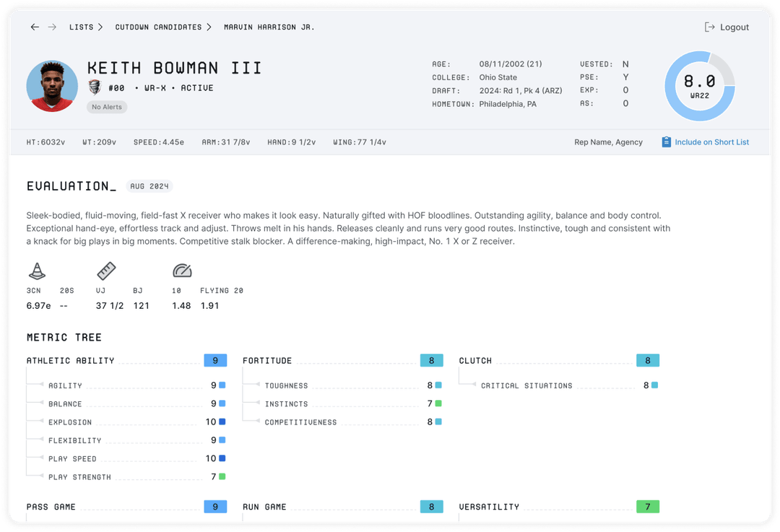The height and width of the screenshot is (532, 780).
Task: Click the back arrow navigation icon
Action: [35, 27]
